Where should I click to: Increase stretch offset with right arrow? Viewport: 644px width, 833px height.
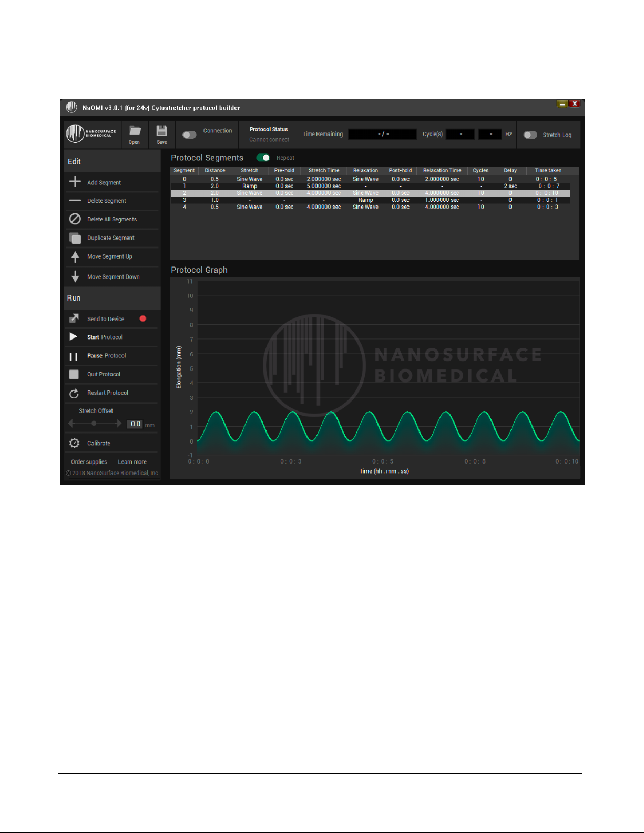pos(119,424)
